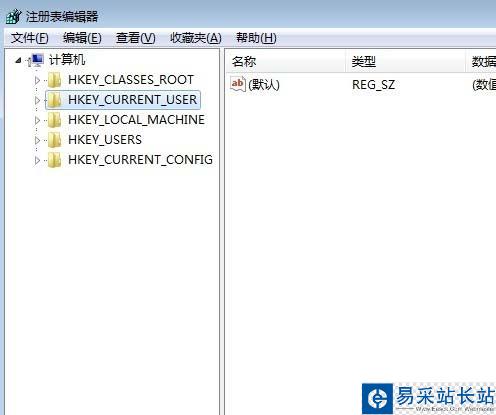The width and height of the screenshot is (496, 415).
Task: Click the HKEY_CURRENT_USER folder icon
Action: (x=54, y=100)
